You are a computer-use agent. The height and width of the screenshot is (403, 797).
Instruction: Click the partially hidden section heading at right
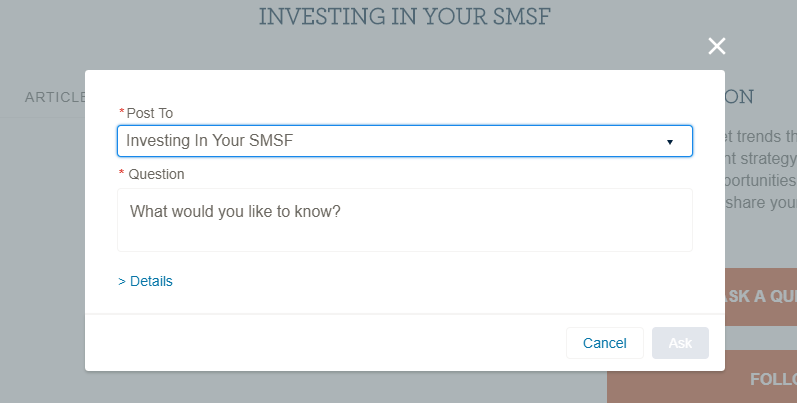coord(739,97)
